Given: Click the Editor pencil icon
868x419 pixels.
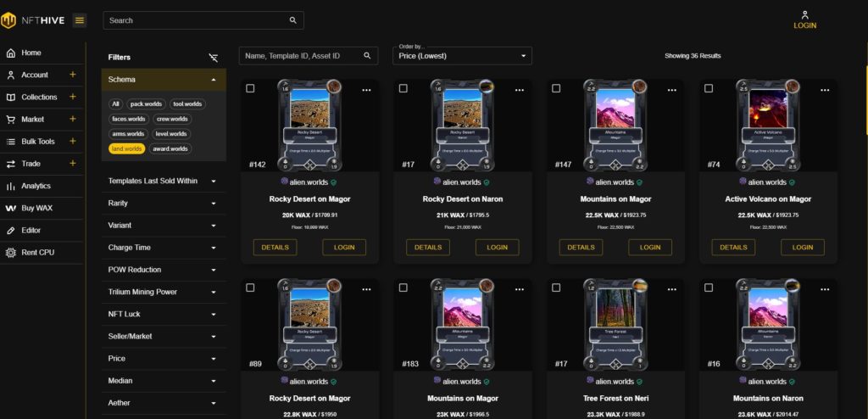Looking at the screenshot, I should [x=10, y=231].
